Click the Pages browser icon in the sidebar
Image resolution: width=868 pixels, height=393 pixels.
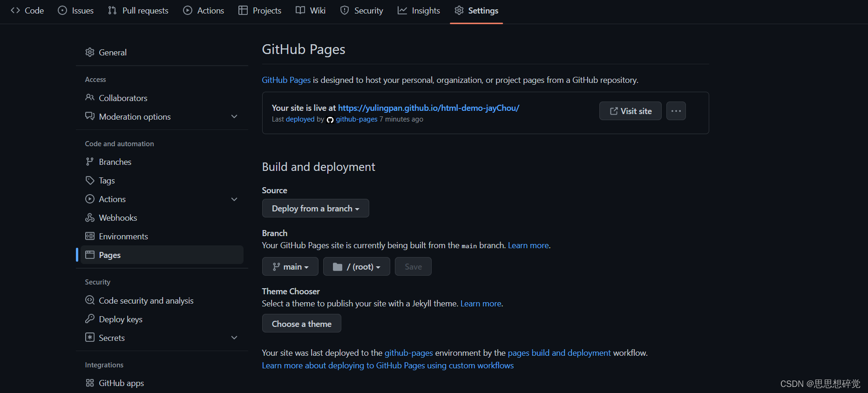[90, 255]
